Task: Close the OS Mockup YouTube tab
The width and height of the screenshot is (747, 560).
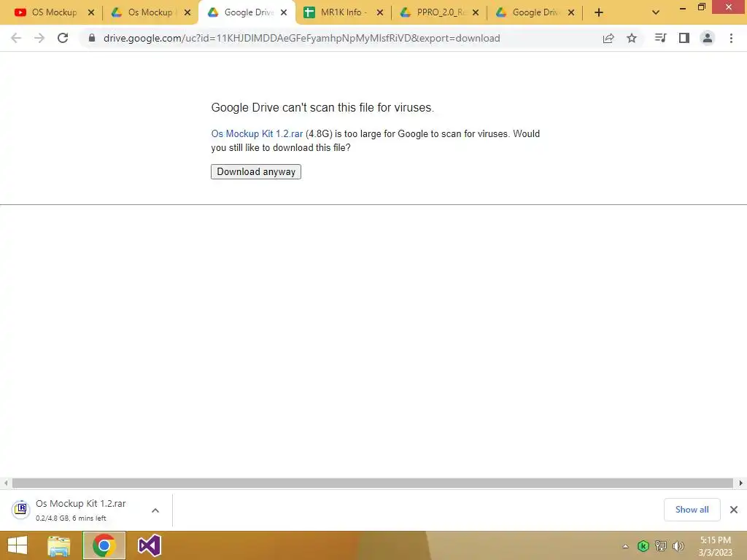Action: tap(91, 12)
